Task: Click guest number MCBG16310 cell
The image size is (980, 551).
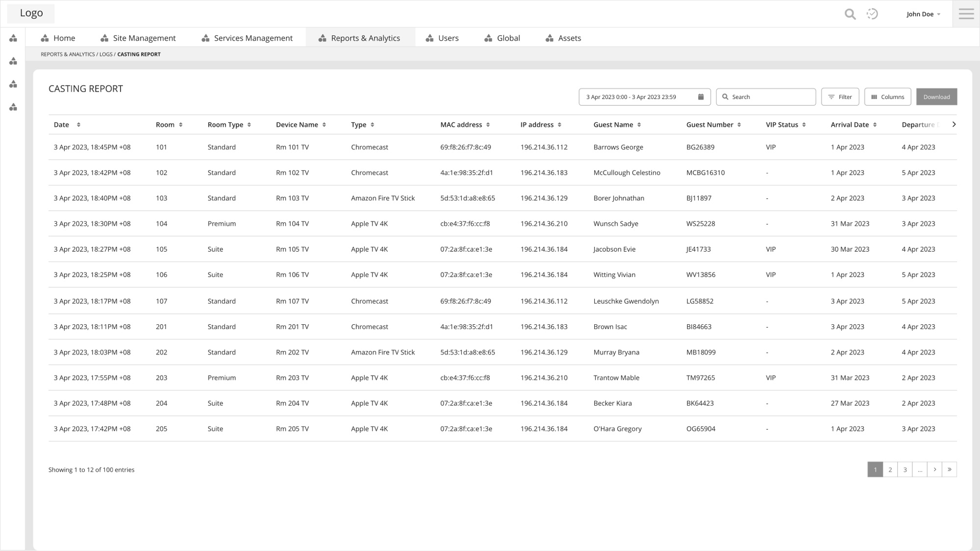Action: [x=705, y=173]
